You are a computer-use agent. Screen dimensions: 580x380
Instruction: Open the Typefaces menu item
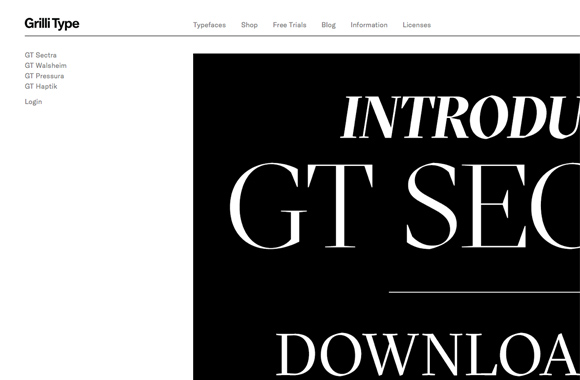point(209,25)
